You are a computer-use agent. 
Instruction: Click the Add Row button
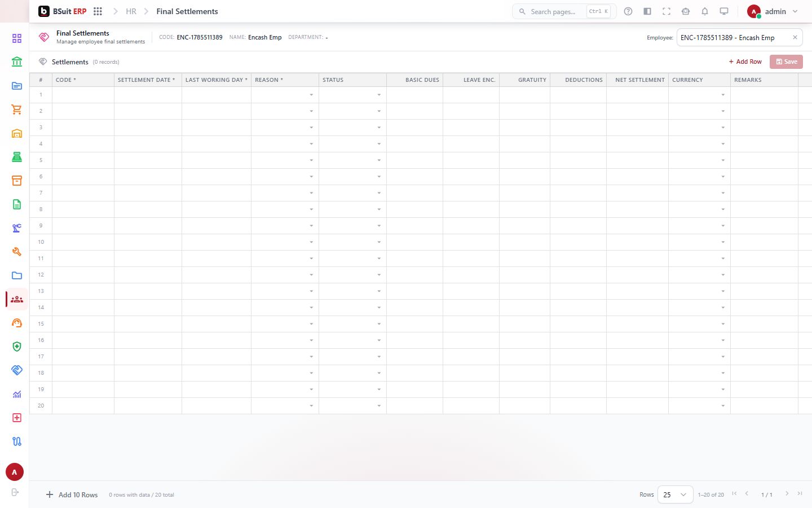pyautogui.click(x=745, y=62)
